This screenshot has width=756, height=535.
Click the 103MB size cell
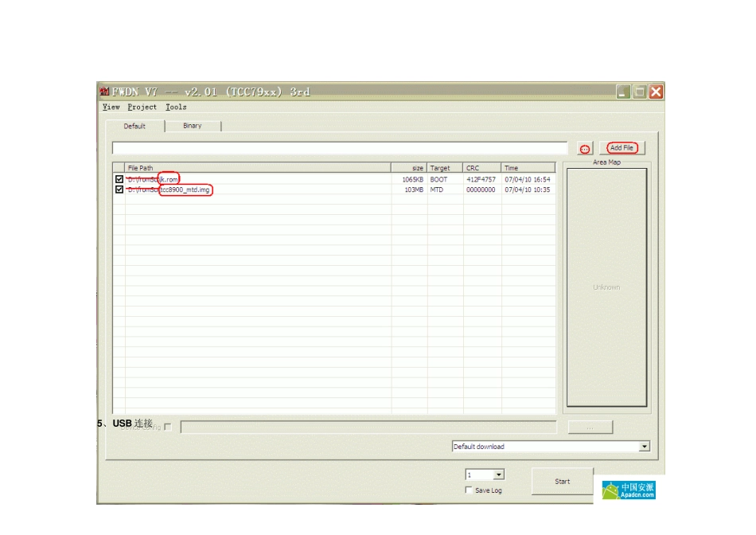(414, 190)
